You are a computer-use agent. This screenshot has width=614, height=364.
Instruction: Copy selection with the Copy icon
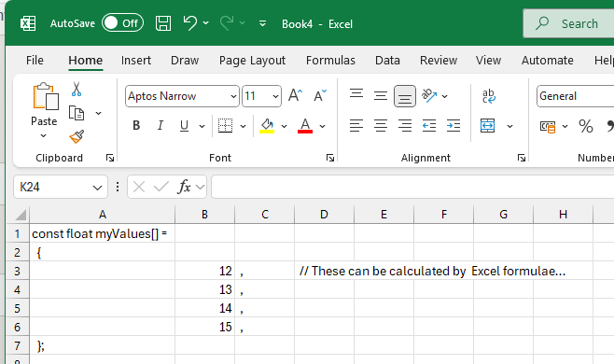tap(77, 113)
